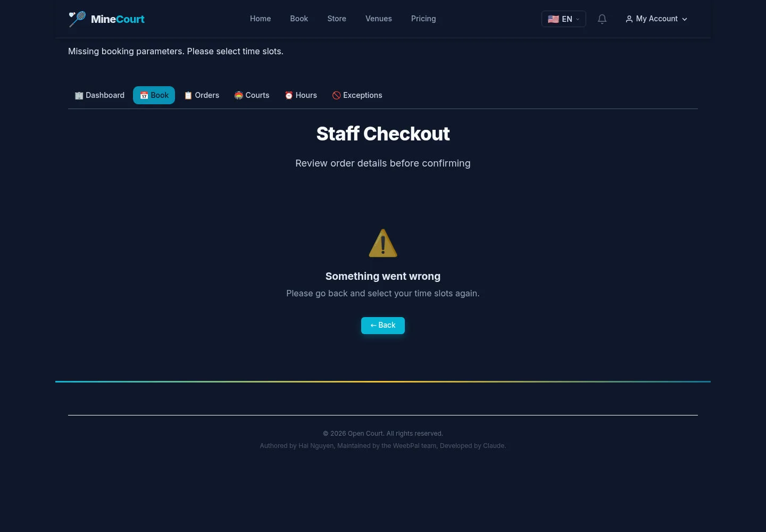The height and width of the screenshot is (532, 766).
Task: Click the MineCourt racket logo
Action: [x=77, y=19]
